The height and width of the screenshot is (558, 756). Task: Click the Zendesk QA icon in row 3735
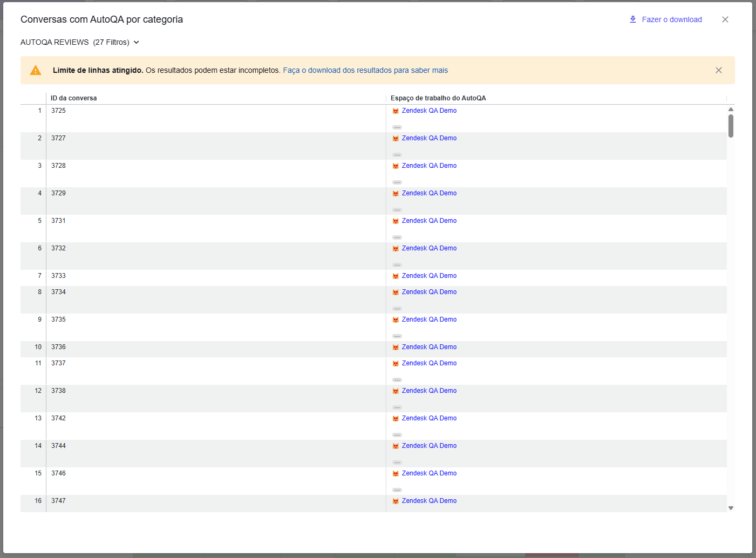coord(396,319)
